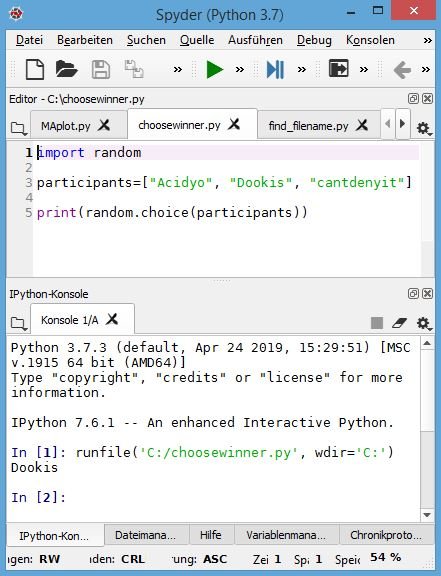Select the choosewinner.py editor tab
The height and width of the screenshot is (576, 441).
(179, 125)
